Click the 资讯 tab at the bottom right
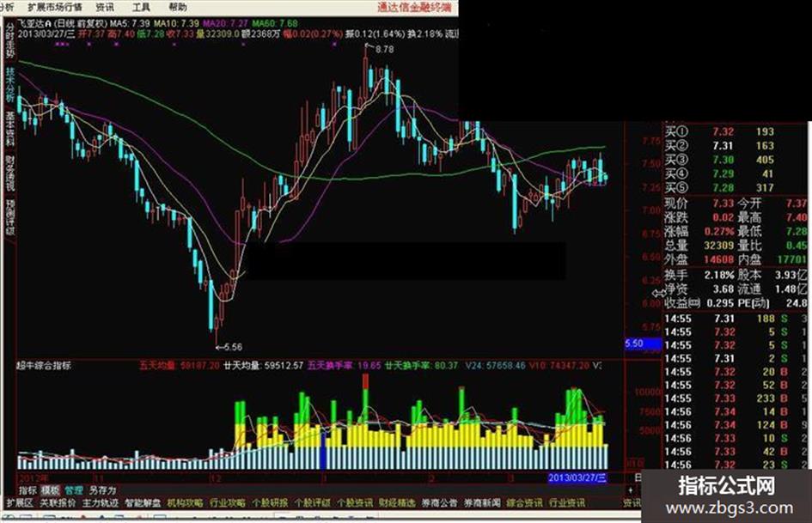Screen dimensions: 812x523 coord(632,502)
